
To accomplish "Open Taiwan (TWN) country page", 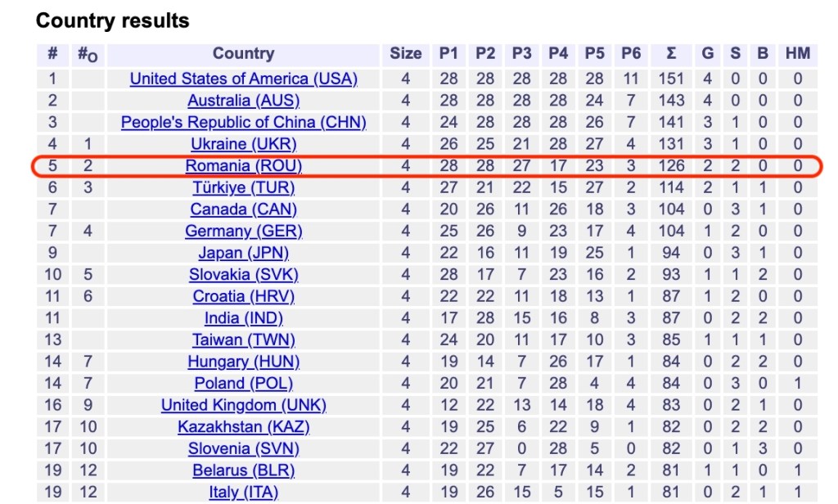I will click(243, 340).
